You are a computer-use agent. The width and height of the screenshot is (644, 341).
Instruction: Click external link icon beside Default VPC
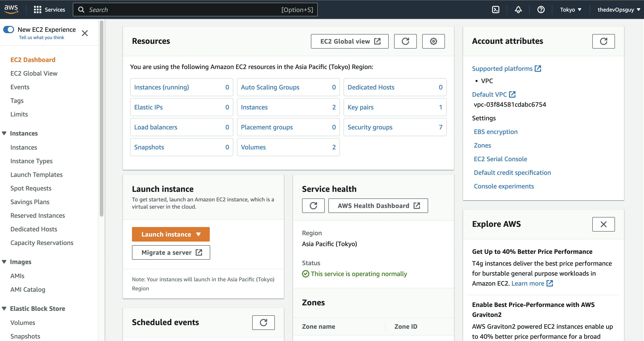pos(512,94)
